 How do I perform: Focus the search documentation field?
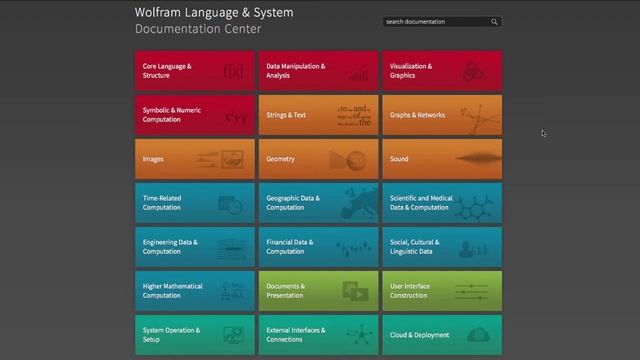point(442,22)
